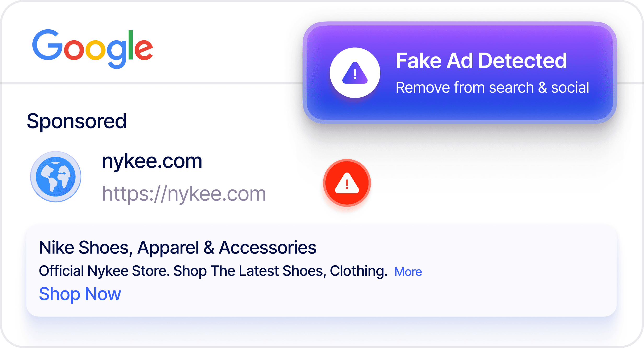Click the green l in Google logo
This screenshot has width=644, height=348.
point(130,45)
